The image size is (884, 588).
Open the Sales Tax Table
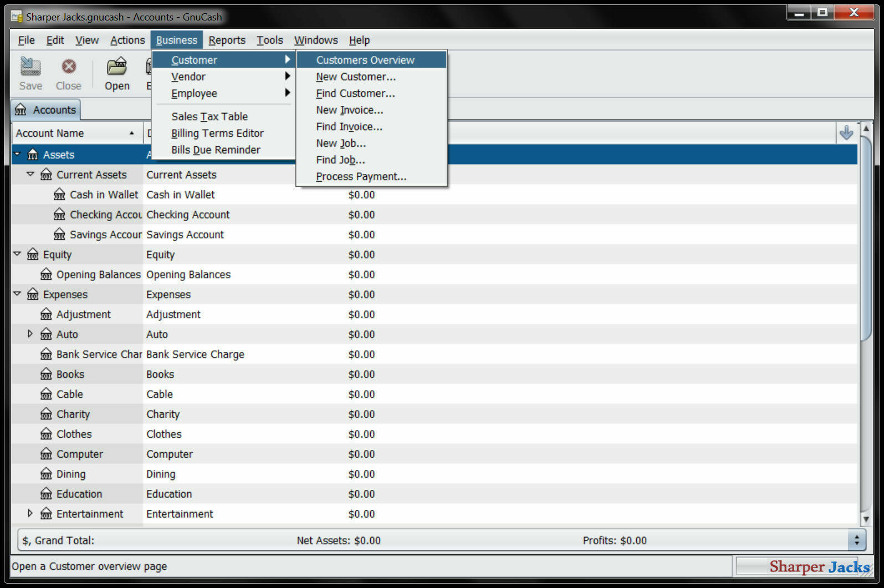[223, 116]
